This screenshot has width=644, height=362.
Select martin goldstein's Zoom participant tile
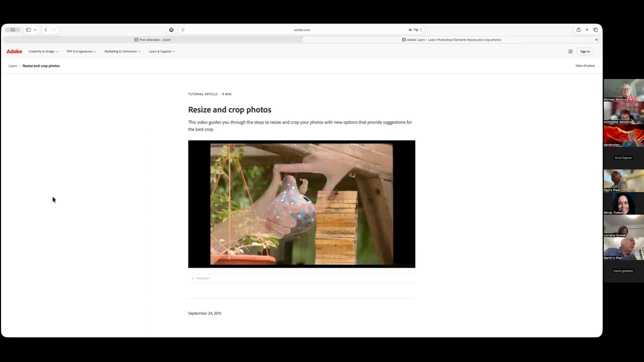pyautogui.click(x=623, y=271)
